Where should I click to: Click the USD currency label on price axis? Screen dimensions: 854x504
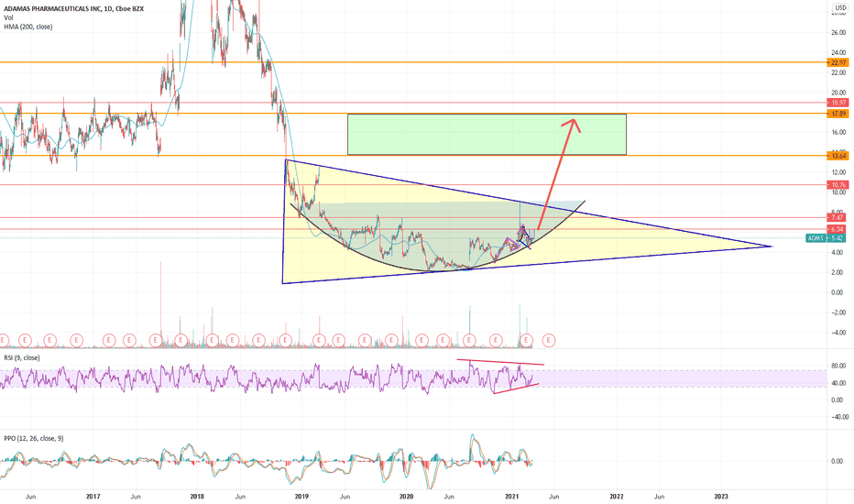click(x=840, y=7)
